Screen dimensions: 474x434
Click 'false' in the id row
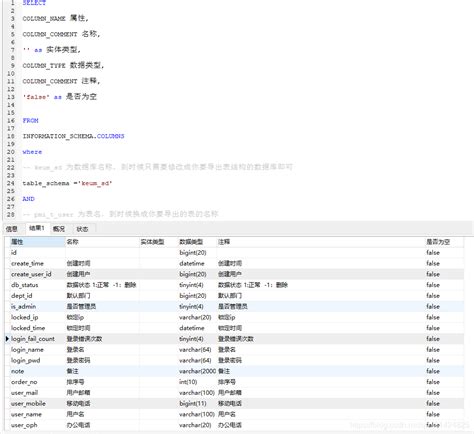pyautogui.click(x=433, y=253)
